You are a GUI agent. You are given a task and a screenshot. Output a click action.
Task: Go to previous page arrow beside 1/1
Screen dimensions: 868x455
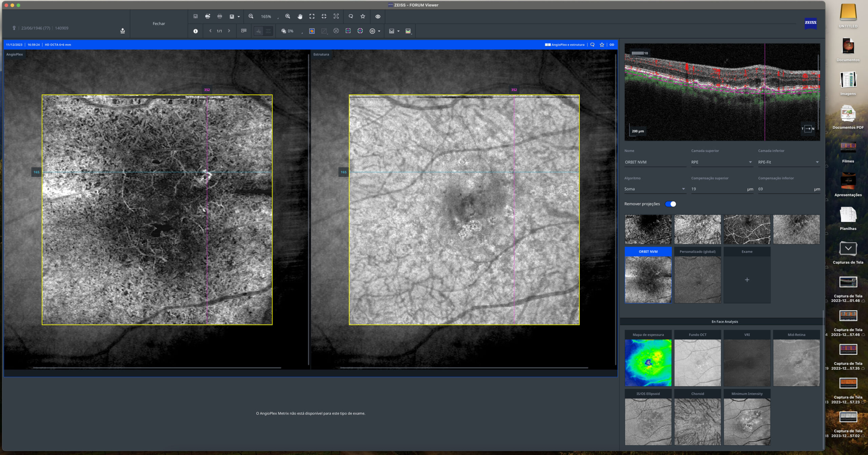click(211, 31)
